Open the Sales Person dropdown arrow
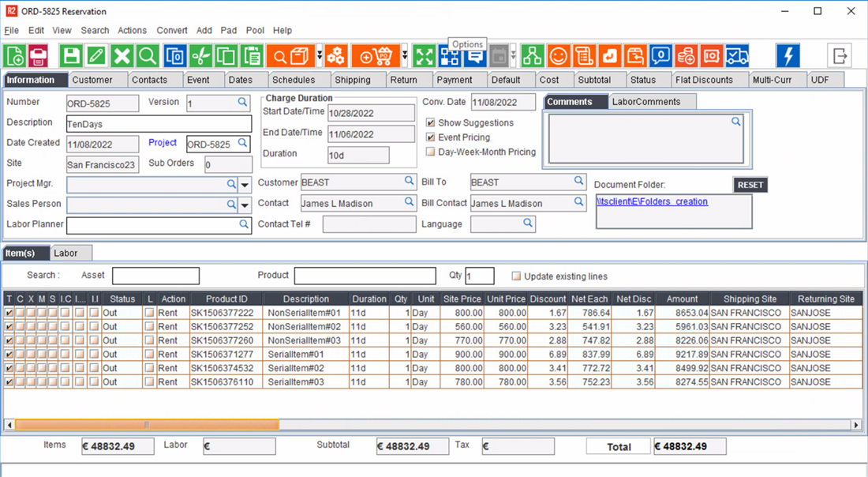Viewport: 868px width, 477px height. pyautogui.click(x=245, y=205)
